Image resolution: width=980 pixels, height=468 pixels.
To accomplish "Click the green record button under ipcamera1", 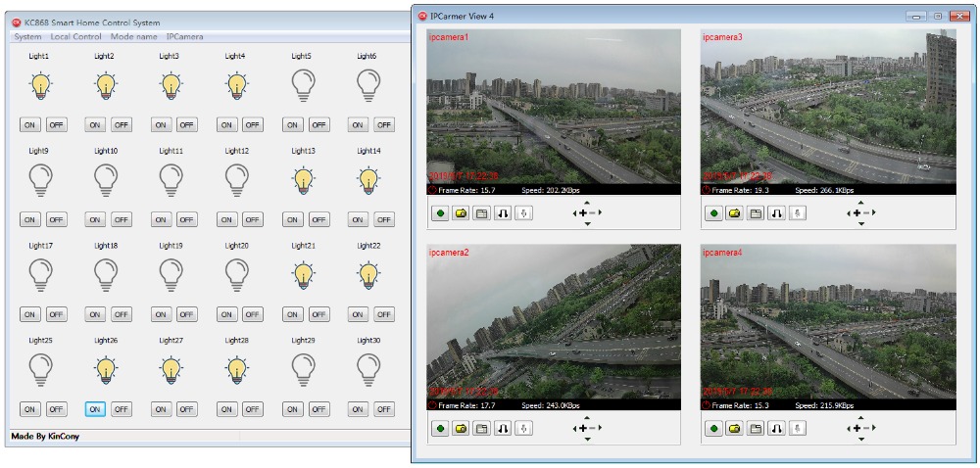I will pos(440,212).
